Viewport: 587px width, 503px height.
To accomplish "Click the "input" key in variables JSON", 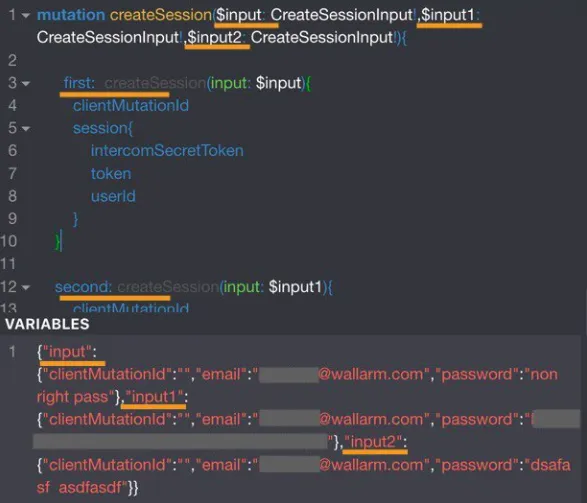I will 67,352.
